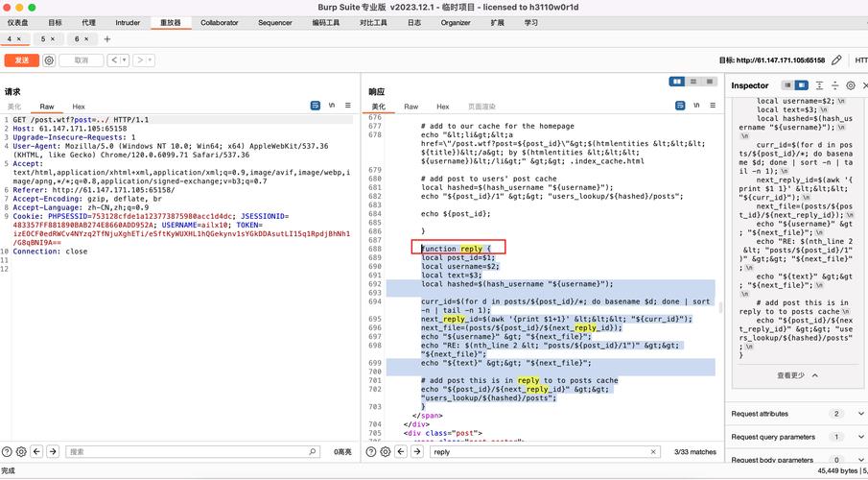Screen dimensions: 868x480
Task: Open response search settings gear
Action: [x=386, y=452]
